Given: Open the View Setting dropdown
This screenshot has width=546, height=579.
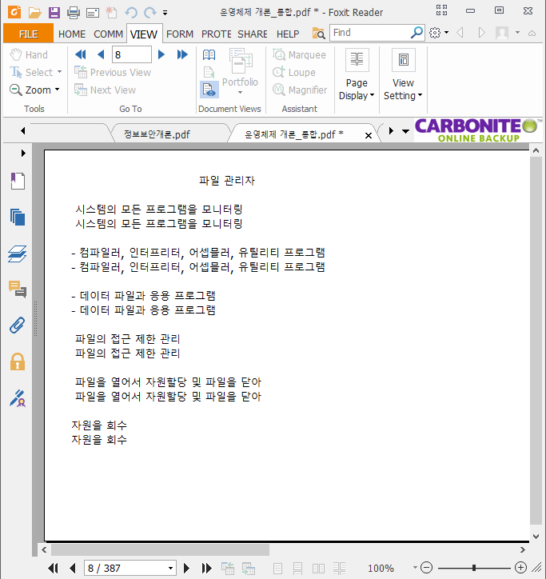Looking at the screenshot, I should click(403, 75).
